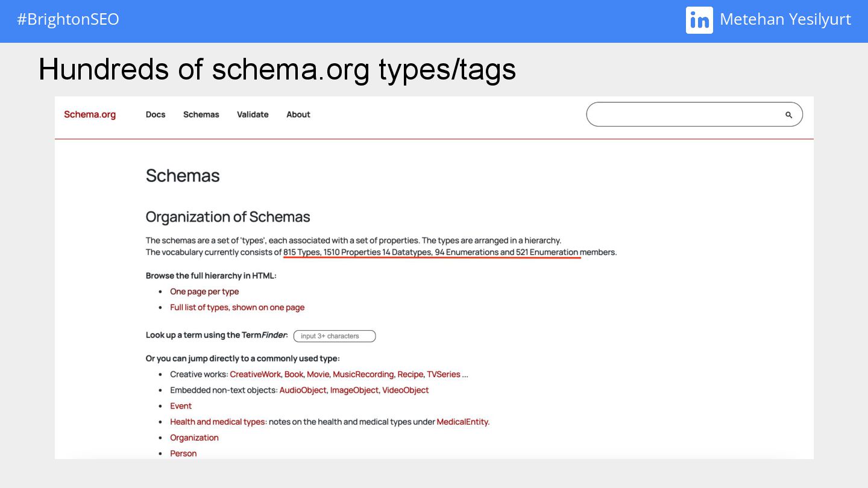Select the Schemas navigation item
The height and width of the screenshot is (488, 868).
click(201, 114)
